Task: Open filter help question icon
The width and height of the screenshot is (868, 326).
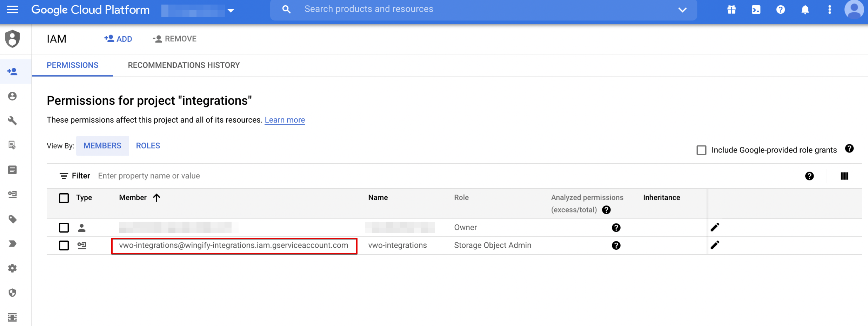Action: click(809, 176)
